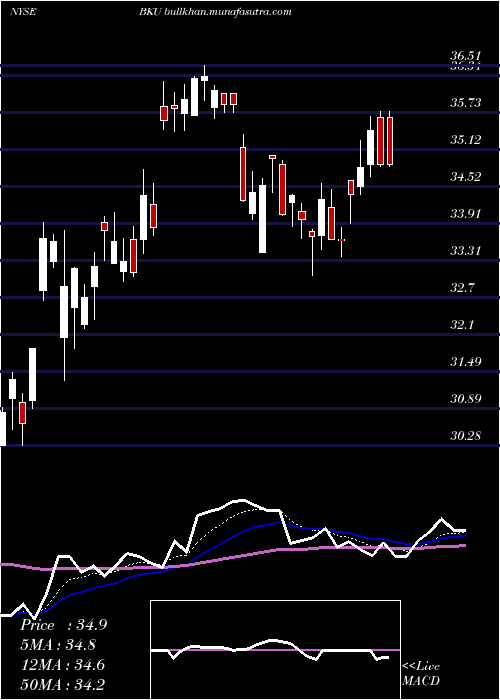Select the 36.51 price level label
Viewport: 500px width, 700px height.
click(466, 56)
